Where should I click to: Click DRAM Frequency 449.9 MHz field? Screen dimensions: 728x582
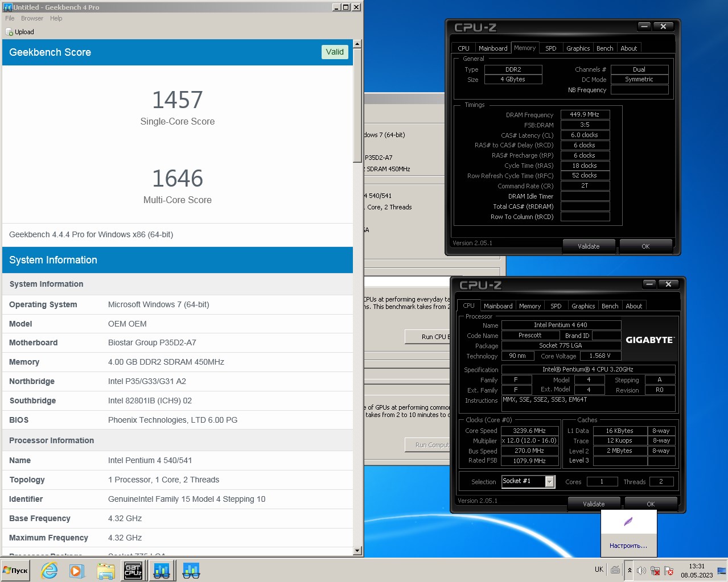[585, 114]
